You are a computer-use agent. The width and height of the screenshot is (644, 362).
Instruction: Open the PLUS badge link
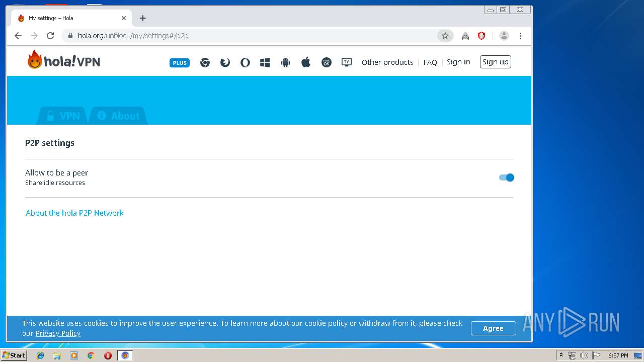pos(180,63)
